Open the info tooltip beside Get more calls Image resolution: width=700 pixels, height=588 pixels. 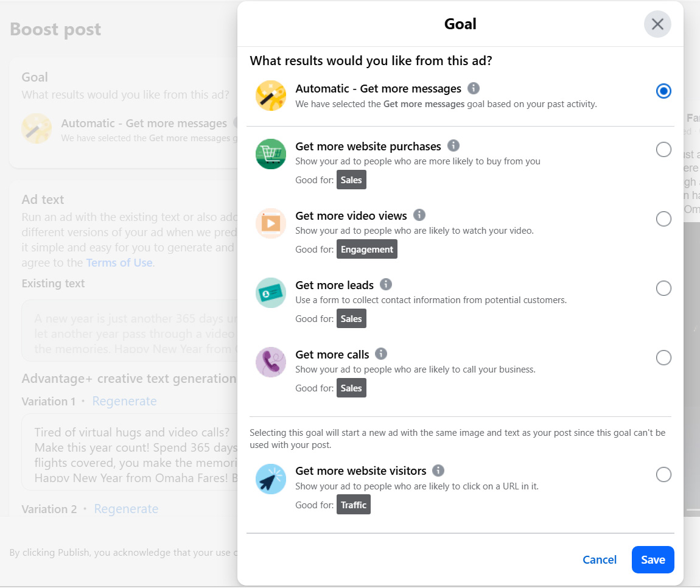381,354
